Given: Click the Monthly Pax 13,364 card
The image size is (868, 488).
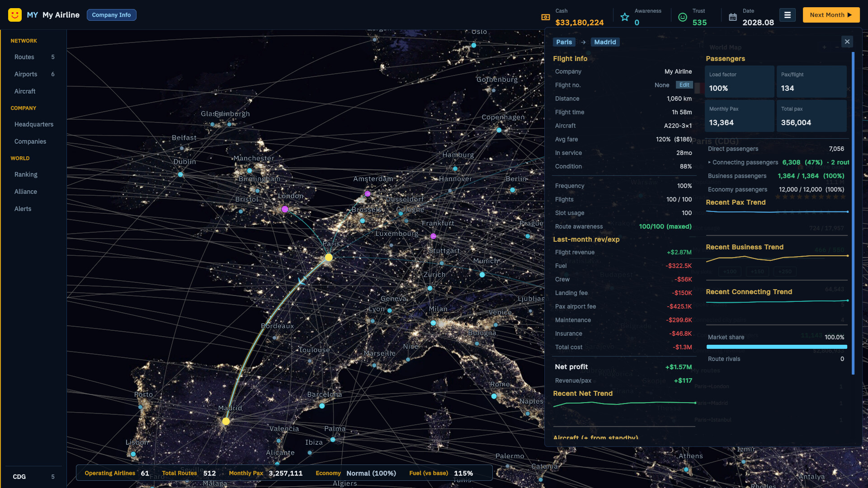Looking at the screenshot, I should [x=740, y=116].
